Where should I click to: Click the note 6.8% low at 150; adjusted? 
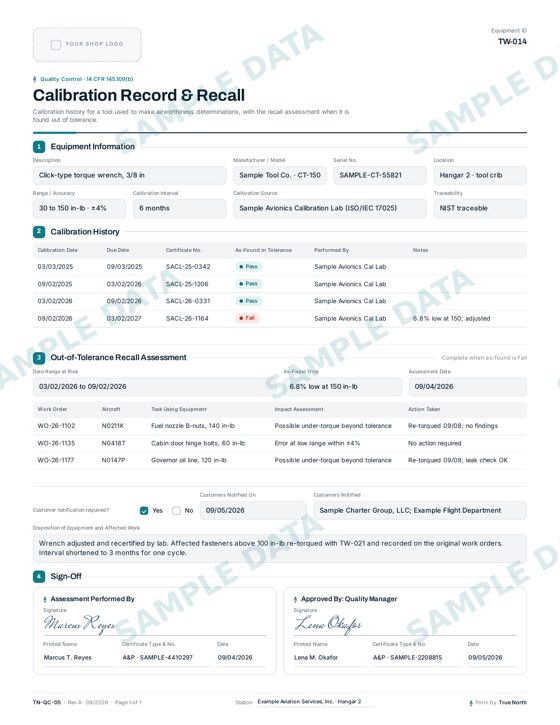click(451, 319)
